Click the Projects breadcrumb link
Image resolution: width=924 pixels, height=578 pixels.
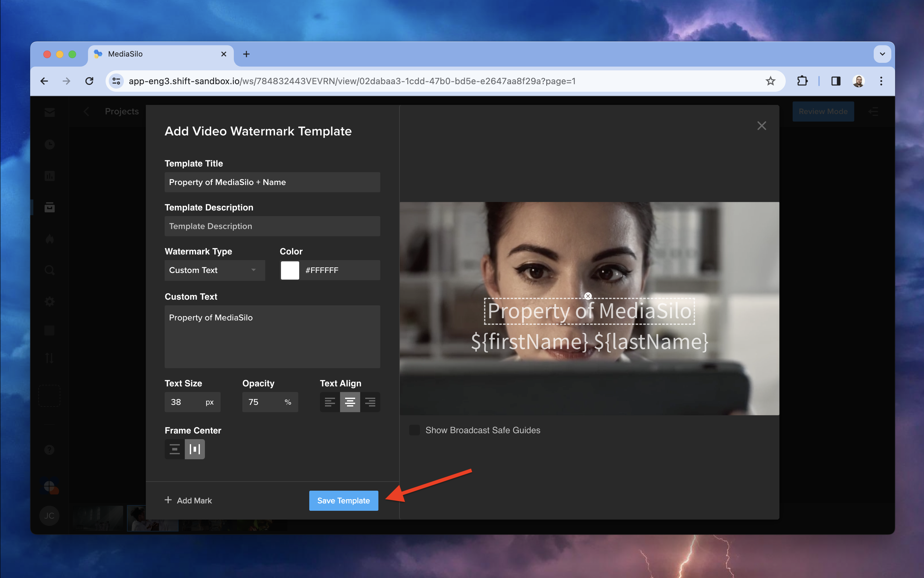coord(122,112)
